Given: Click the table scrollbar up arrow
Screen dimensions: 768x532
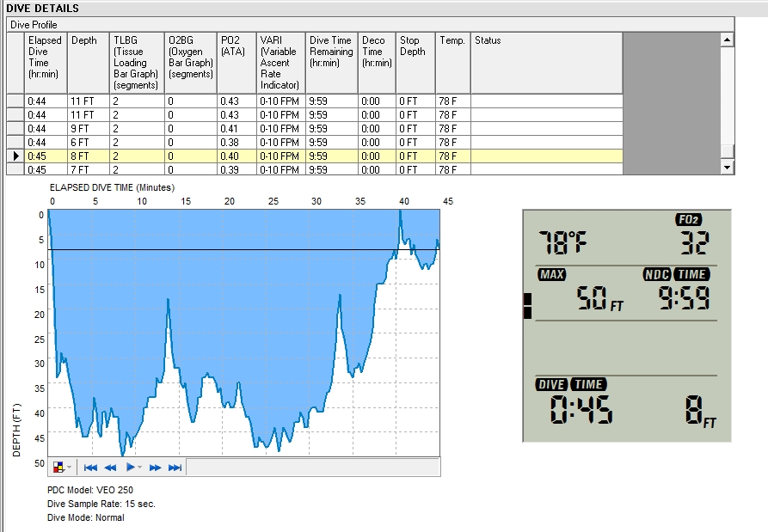Looking at the screenshot, I should click(x=728, y=40).
